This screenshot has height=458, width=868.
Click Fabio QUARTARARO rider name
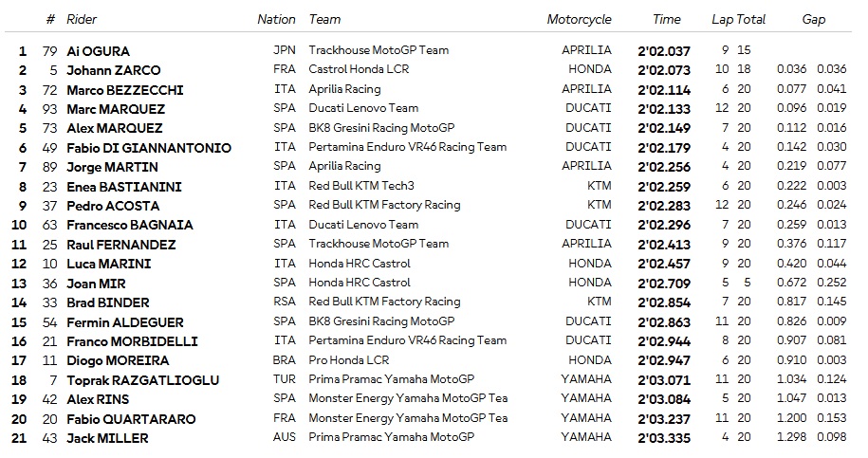click(x=131, y=419)
